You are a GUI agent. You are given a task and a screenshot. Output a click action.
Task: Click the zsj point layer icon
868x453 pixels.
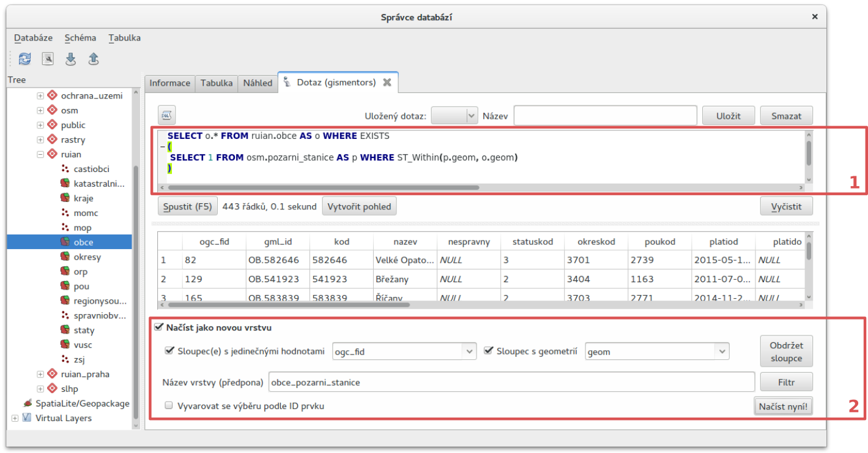pyautogui.click(x=65, y=359)
